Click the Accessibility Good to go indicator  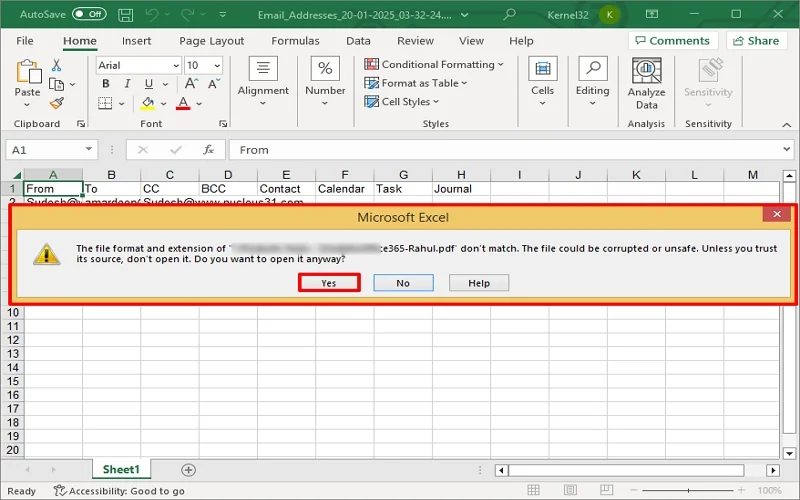tap(119, 491)
